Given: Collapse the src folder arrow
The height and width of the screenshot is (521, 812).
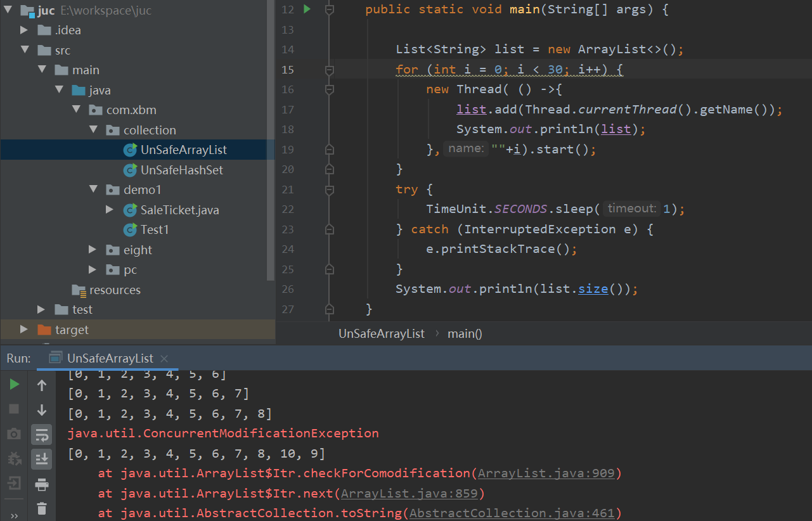Looking at the screenshot, I should (25, 50).
